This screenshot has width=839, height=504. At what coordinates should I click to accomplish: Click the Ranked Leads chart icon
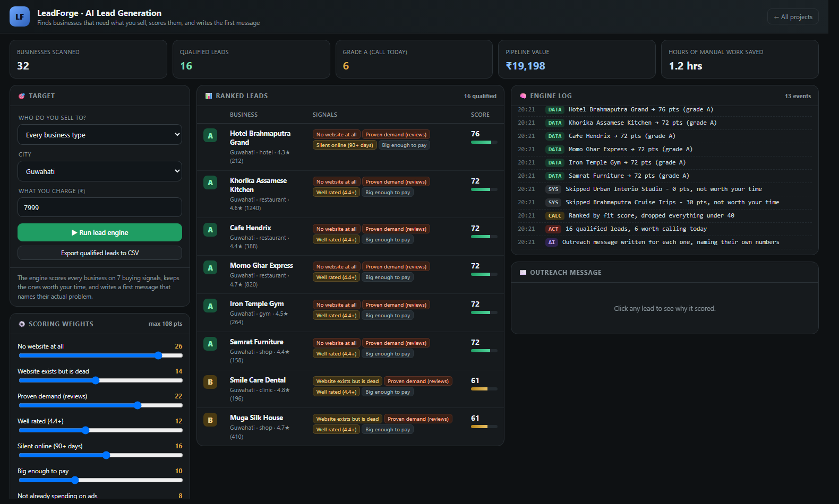pyautogui.click(x=209, y=96)
